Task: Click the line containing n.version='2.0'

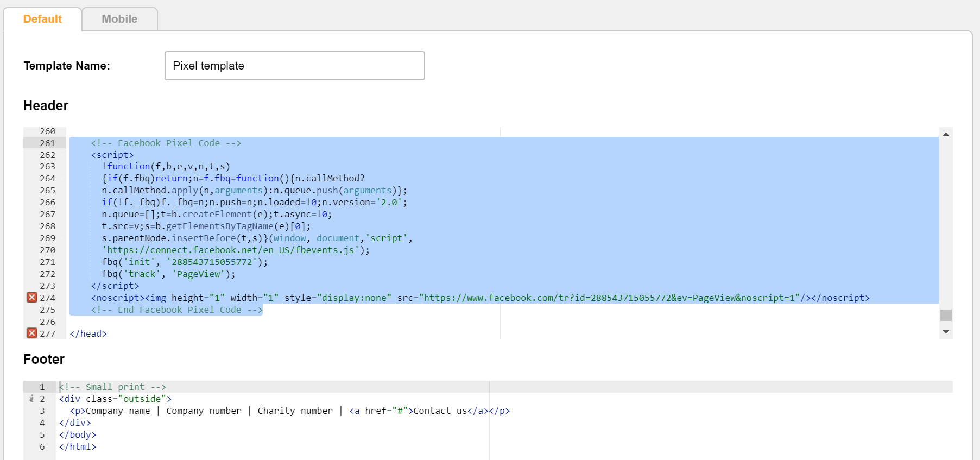Action: [x=255, y=203]
